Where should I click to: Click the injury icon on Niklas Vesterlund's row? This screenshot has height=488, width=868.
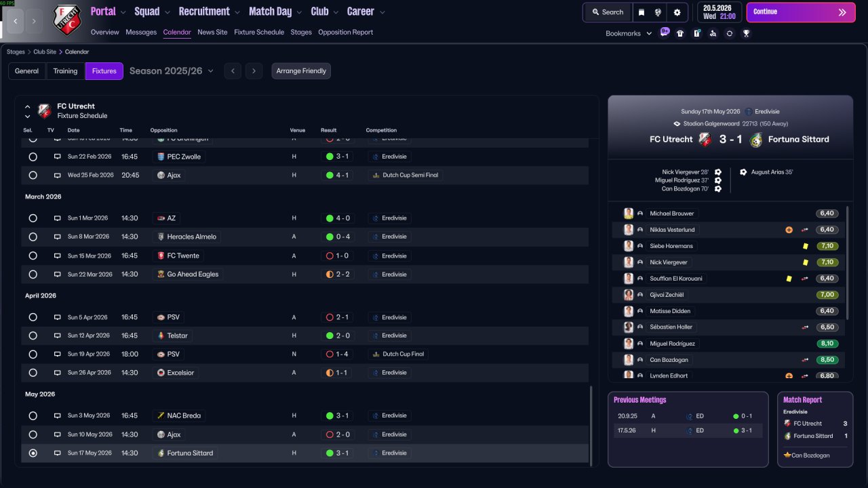(789, 230)
